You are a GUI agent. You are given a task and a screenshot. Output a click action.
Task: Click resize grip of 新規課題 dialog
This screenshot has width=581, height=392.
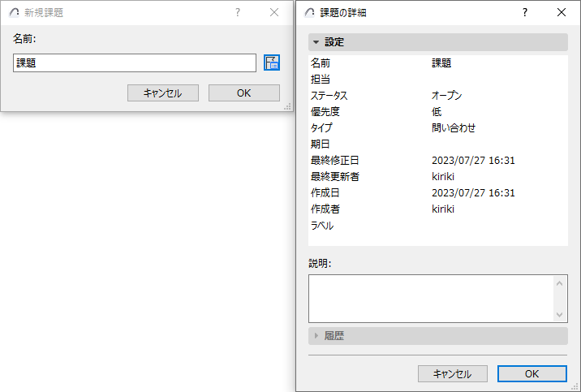[x=287, y=106]
